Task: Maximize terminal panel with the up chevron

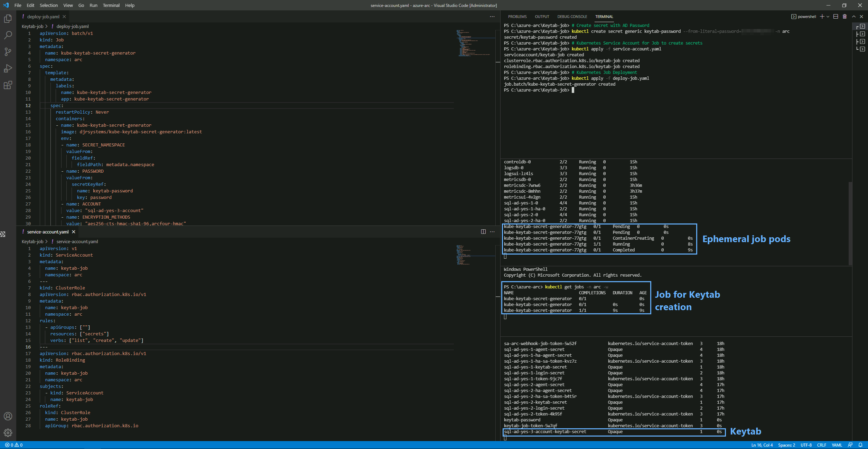Action: pos(853,17)
